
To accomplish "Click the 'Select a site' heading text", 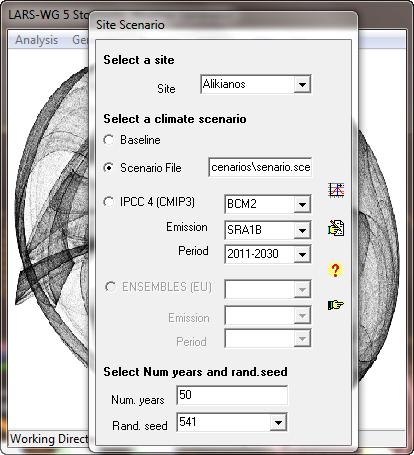I will pos(139,60).
